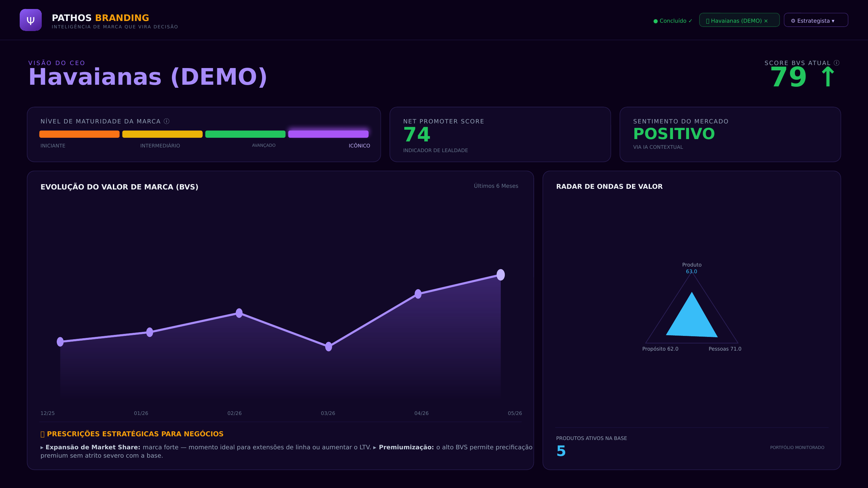Click the BVS score value 79
The image size is (868, 488).
pos(788,77)
